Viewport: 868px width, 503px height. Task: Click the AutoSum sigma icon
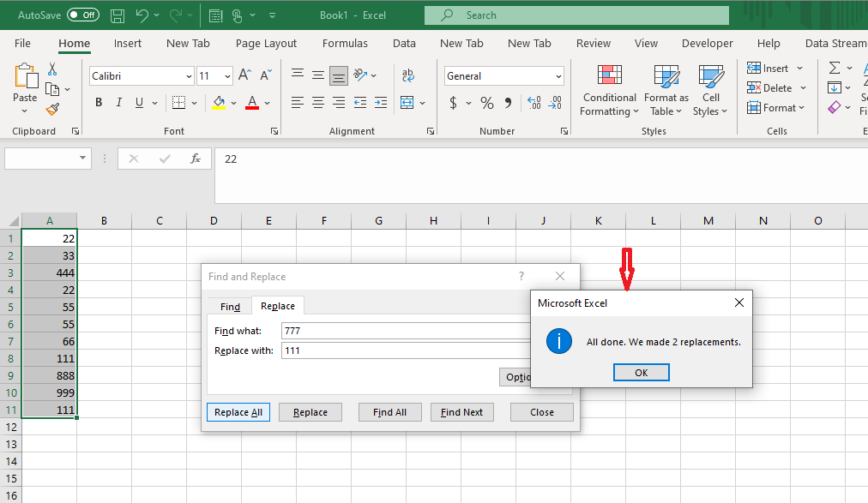pyautogui.click(x=835, y=68)
